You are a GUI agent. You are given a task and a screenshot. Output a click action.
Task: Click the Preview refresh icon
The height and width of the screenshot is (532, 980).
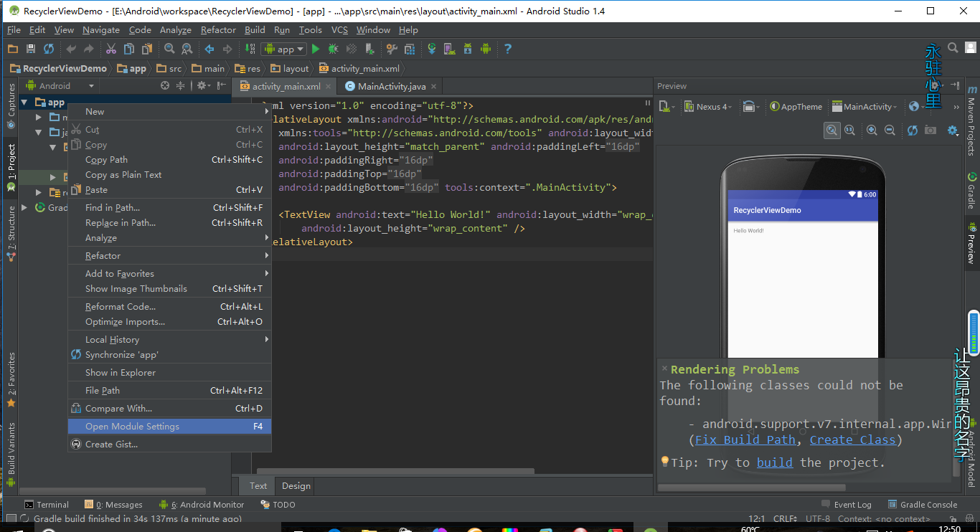click(x=912, y=130)
